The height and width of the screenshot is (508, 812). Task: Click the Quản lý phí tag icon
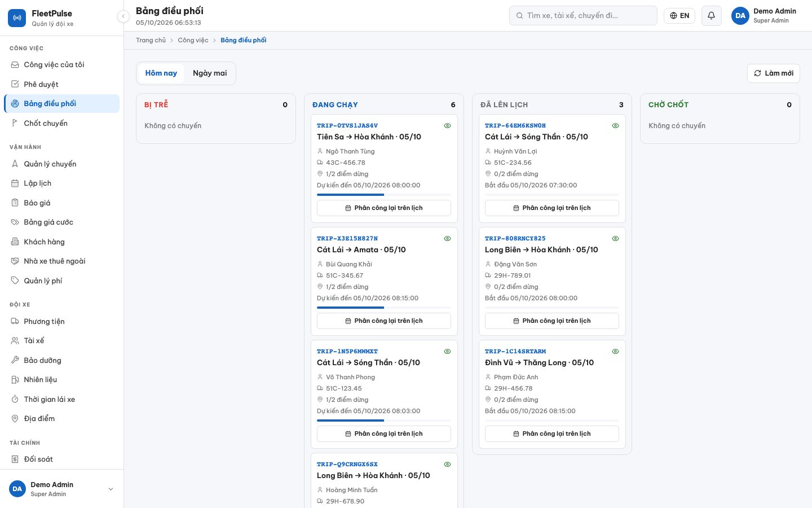pos(15,281)
